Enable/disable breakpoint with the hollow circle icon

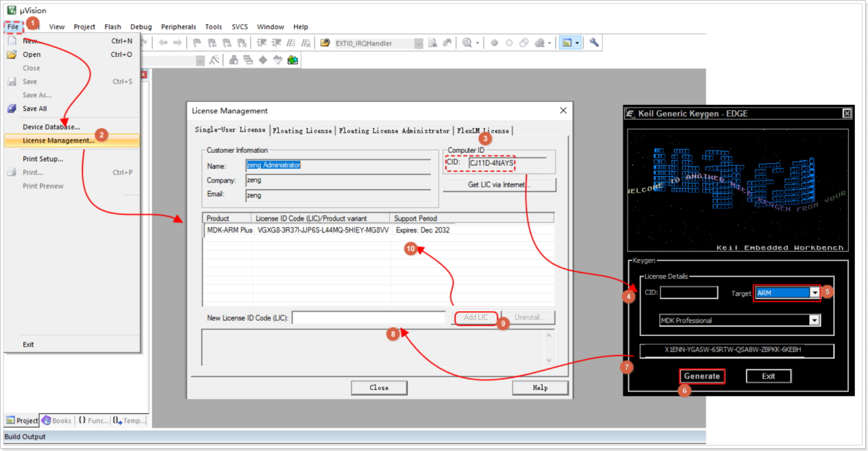[x=509, y=42]
